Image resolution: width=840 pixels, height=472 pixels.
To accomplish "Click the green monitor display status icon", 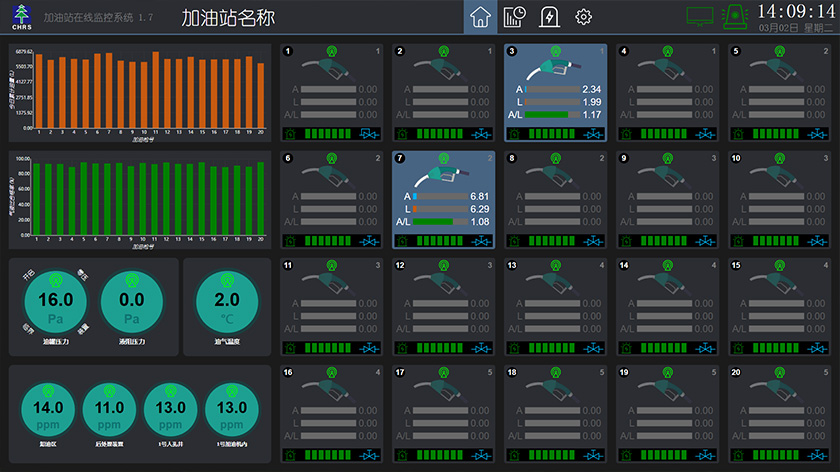I will 700,17.
